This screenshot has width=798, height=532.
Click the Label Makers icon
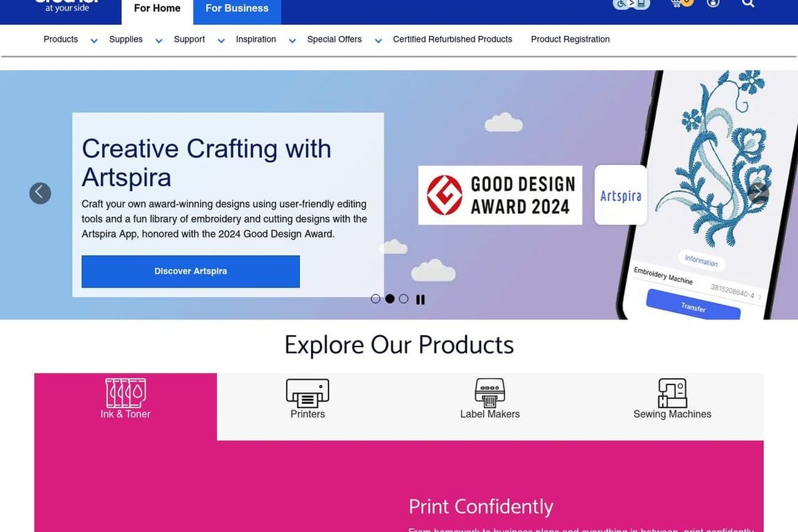490,393
